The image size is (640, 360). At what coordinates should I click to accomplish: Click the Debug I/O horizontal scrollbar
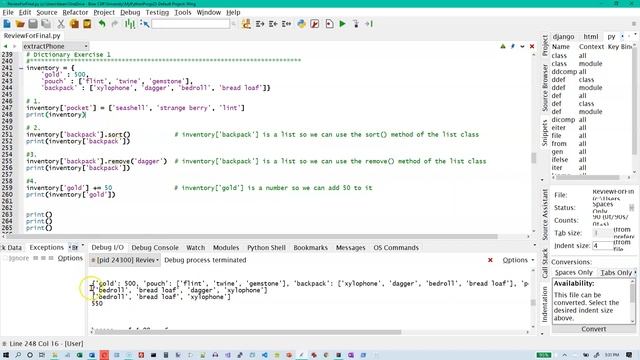(247, 332)
